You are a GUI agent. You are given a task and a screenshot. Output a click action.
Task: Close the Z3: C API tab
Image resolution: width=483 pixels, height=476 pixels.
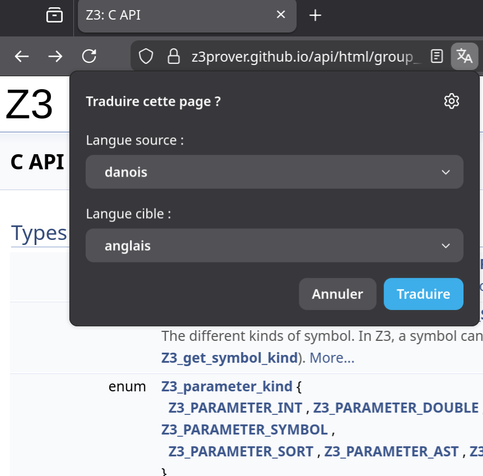281,15
